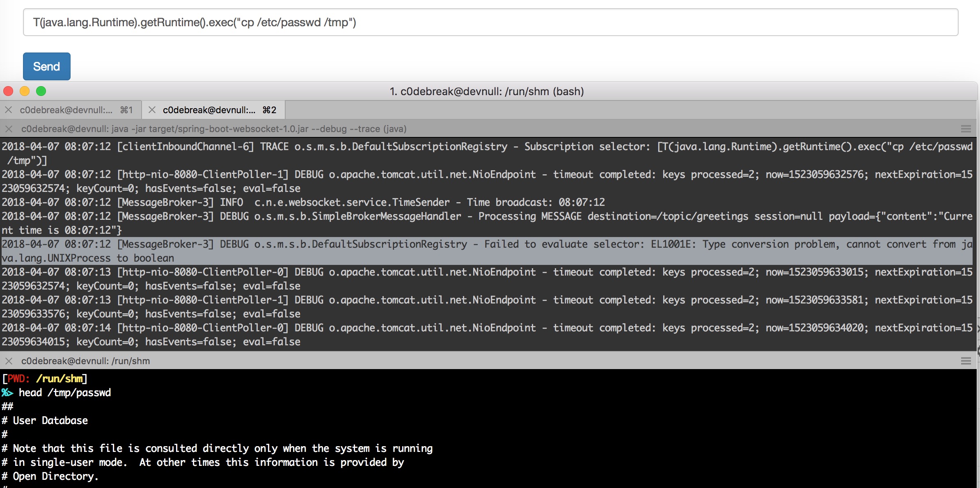Click the java pane title bar
Image resolution: width=980 pixels, height=488 pixels.
[x=213, y=129]
